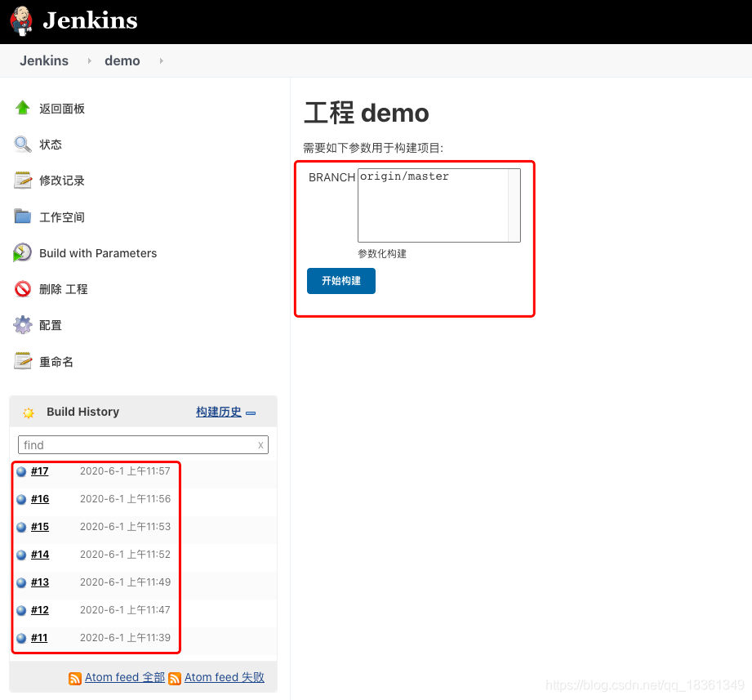Open the Jenkins breadcrumb link
The width and height of the screenshot is (752, 700).
point(44,60)
